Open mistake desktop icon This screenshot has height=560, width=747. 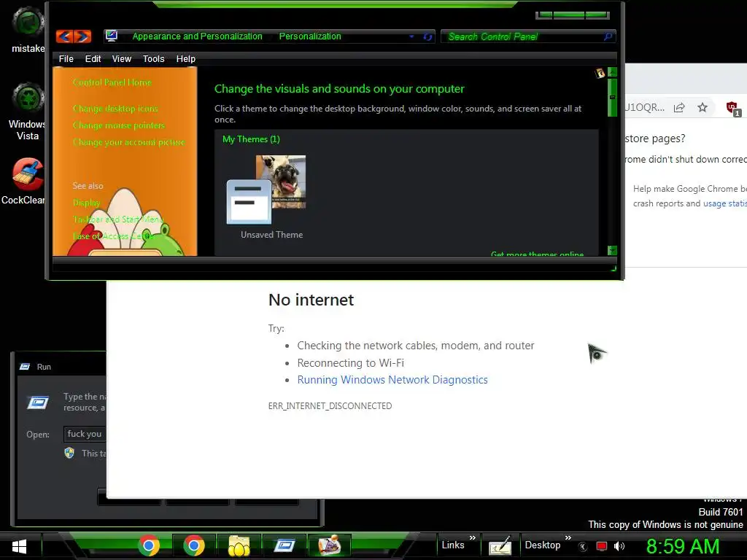click(28, 29)
